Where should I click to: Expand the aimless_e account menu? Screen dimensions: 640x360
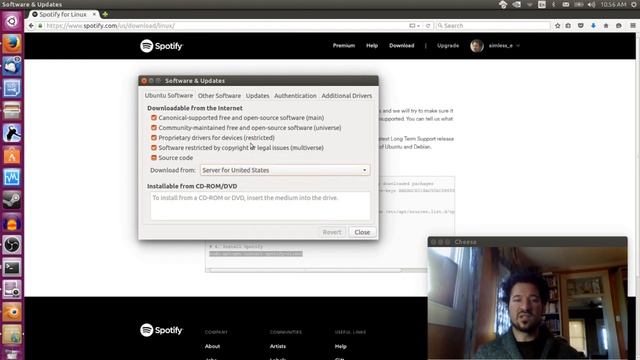(x=504, y=46)
